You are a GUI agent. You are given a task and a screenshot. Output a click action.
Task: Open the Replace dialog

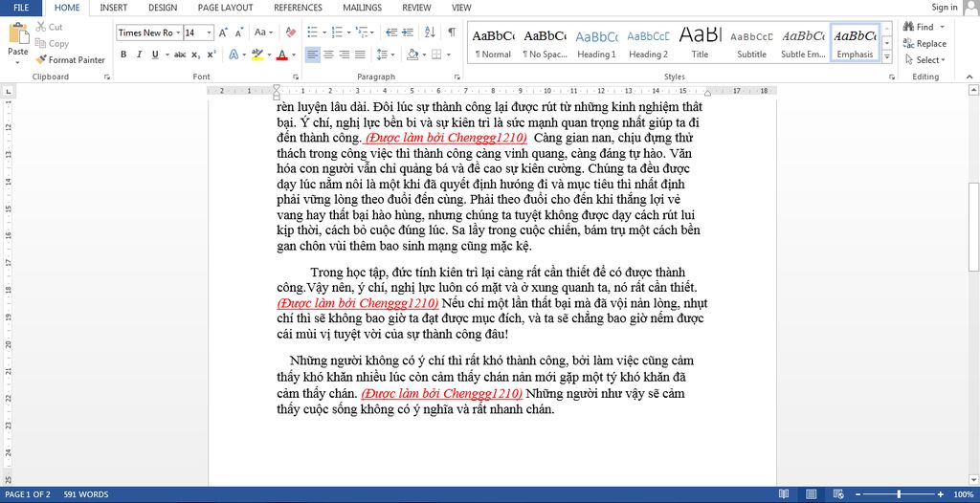point(924,44)
